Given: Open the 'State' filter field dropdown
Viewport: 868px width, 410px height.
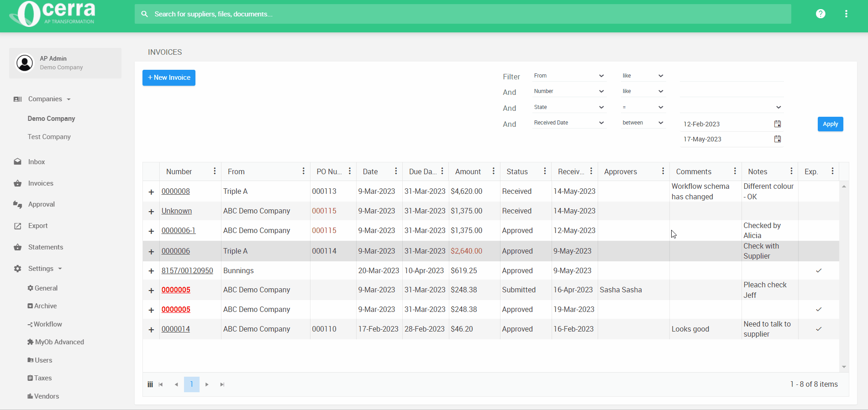Looking at the screenshot, I should [569, 107].
